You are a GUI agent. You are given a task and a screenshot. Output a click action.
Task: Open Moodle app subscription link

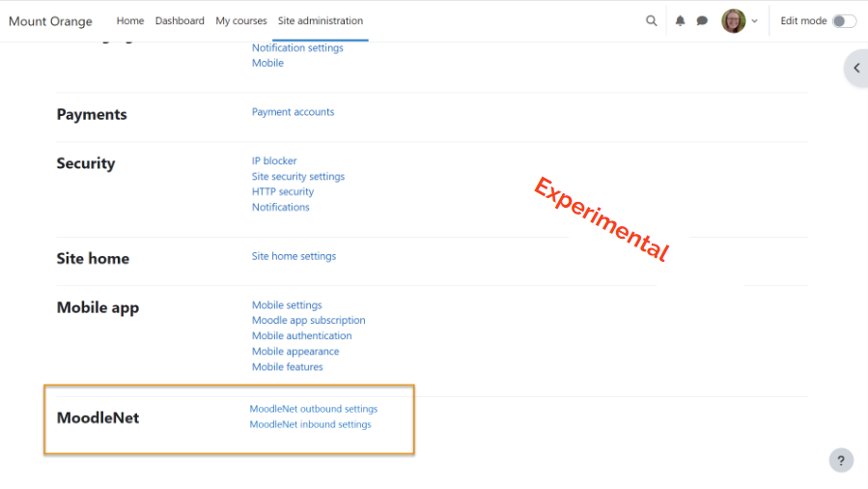pyautogui.click(x=309, y=321)
